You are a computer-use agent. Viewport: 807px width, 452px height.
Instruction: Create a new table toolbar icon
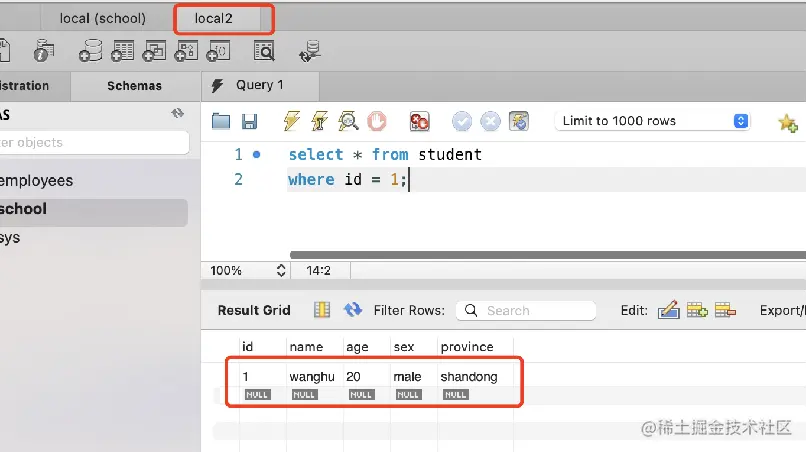click(122, 50)
